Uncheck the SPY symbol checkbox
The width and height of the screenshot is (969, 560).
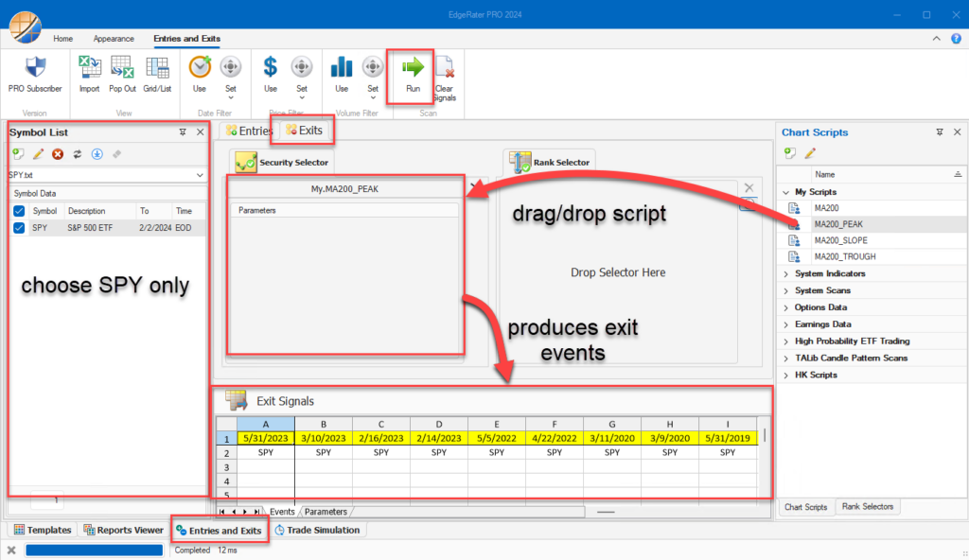(x=19, y=227)
